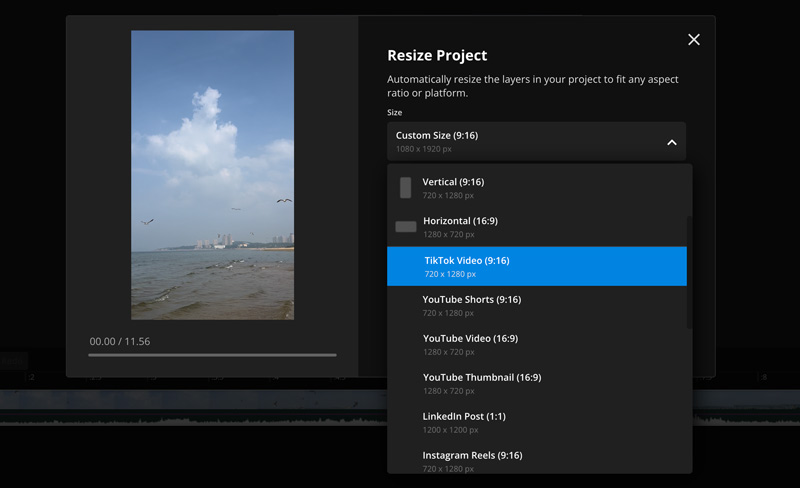Choose YouTube Shorts (9:16) preset
The image size is (800, 488).
[537, 305]
